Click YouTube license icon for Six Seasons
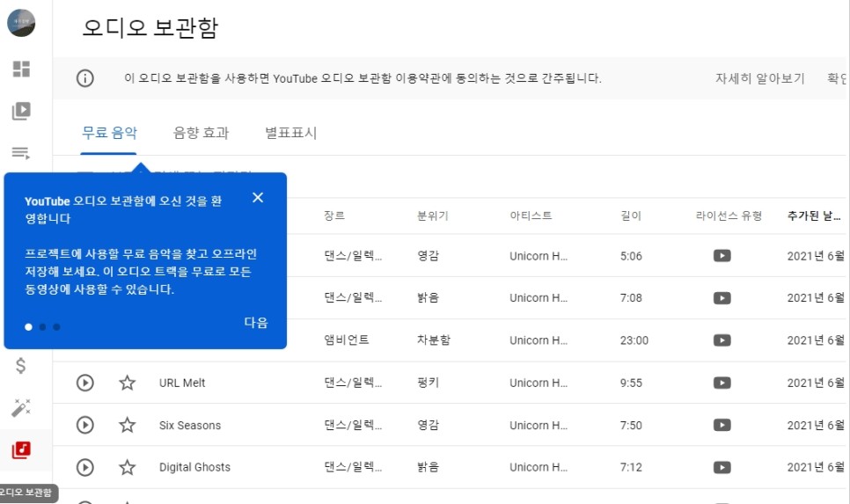850x504 pixels. pyautogui.click(x=722, y=425)
